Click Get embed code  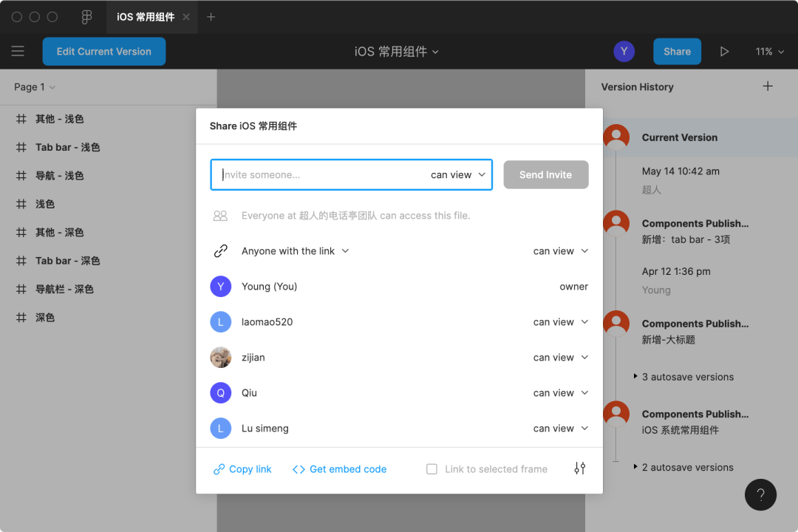pyautogui.click(x=339, y=469)
